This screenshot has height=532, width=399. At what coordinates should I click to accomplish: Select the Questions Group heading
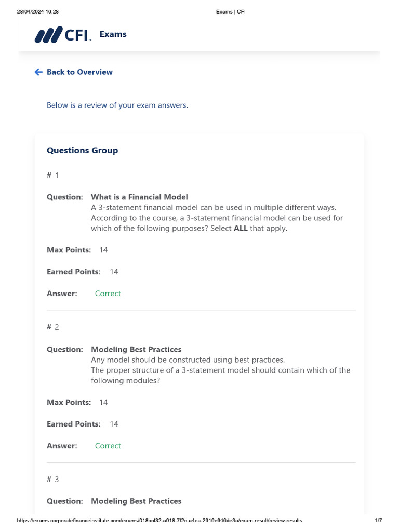tap(83, 150)
